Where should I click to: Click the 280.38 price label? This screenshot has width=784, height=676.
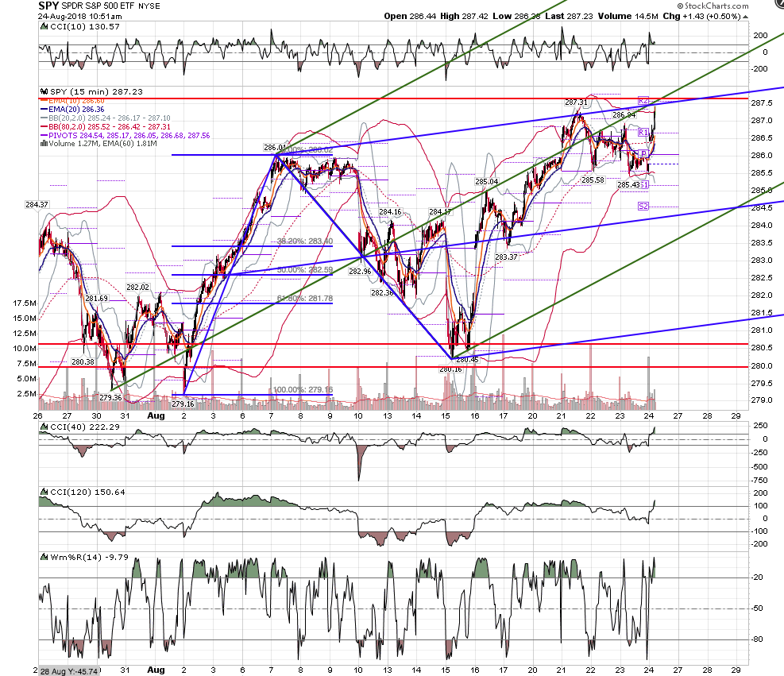[x=83, y=362]
